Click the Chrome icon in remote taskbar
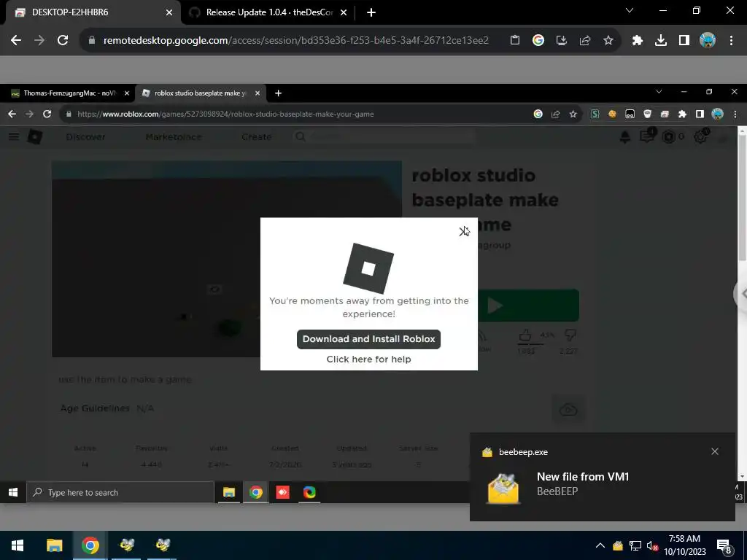The width and height of the screenshot is (747, 560). click(x=256, y=492)
